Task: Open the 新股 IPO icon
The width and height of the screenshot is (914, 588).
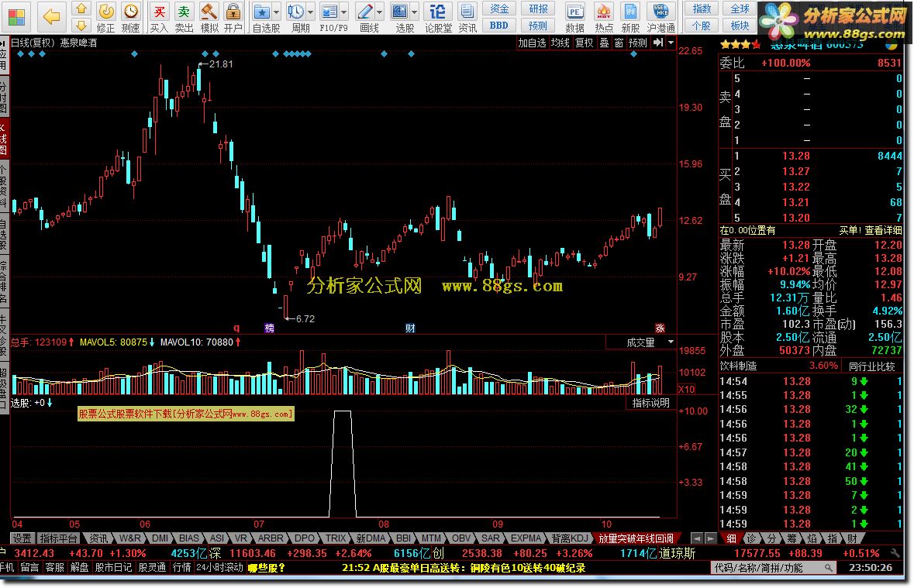Action: click(631, 17)
